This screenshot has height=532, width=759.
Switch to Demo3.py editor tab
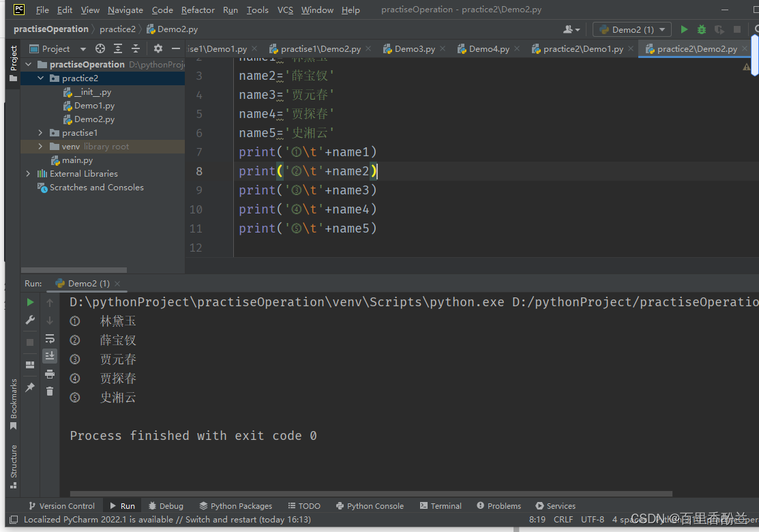point(415,49)
